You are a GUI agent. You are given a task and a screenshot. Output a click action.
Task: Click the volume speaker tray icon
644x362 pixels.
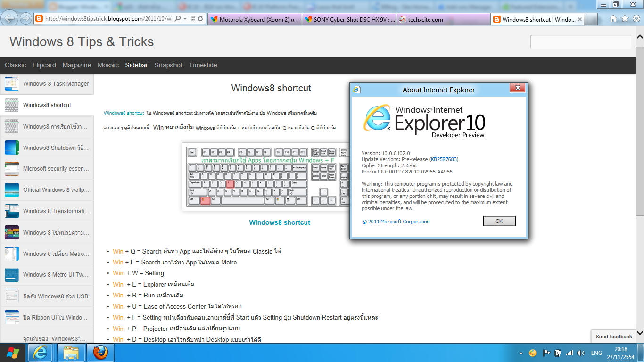[x=581, y=353]
